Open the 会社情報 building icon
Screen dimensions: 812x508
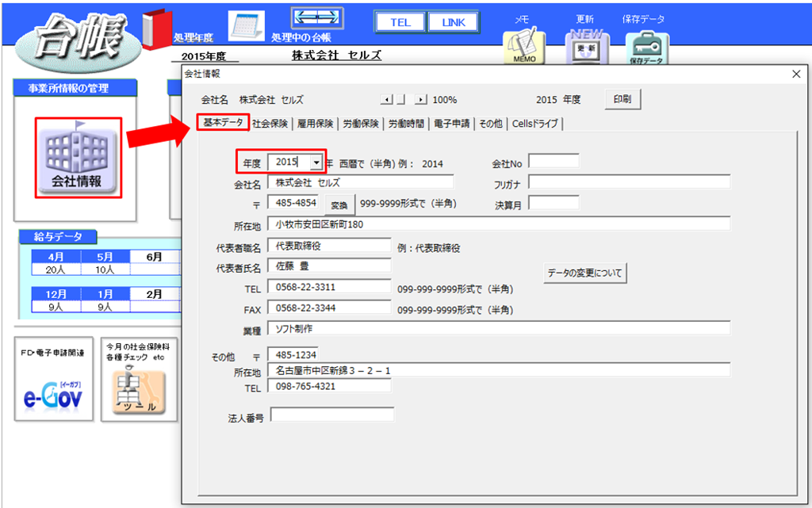coord(79,158)
